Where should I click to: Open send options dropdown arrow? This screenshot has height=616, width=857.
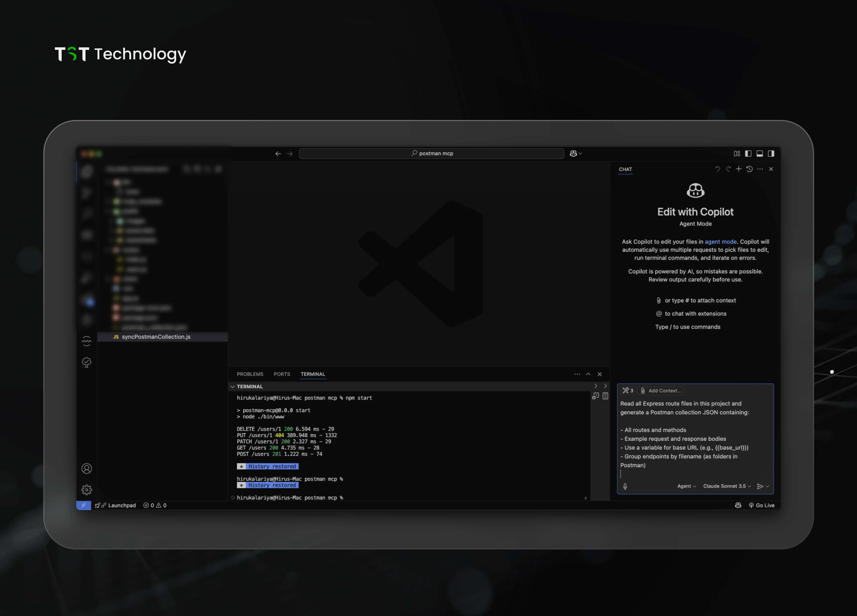[x=767, y=486]
